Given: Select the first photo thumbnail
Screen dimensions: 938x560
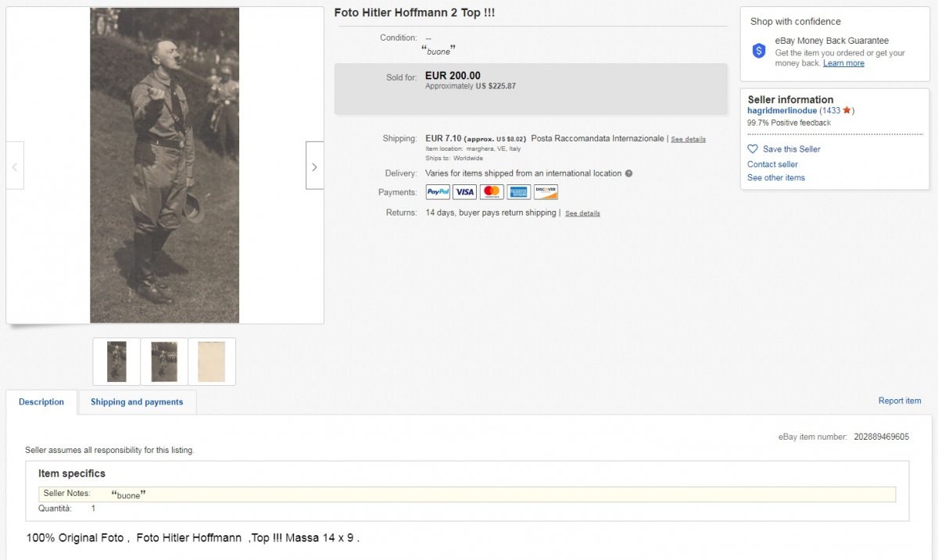Looking at the screenshot, I should point(116,362).
